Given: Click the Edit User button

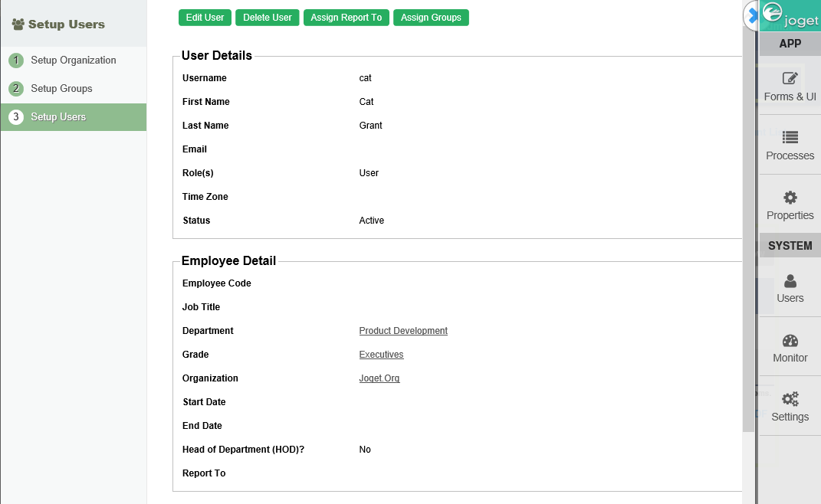Looking at the screenshot, I should point(205,18).
